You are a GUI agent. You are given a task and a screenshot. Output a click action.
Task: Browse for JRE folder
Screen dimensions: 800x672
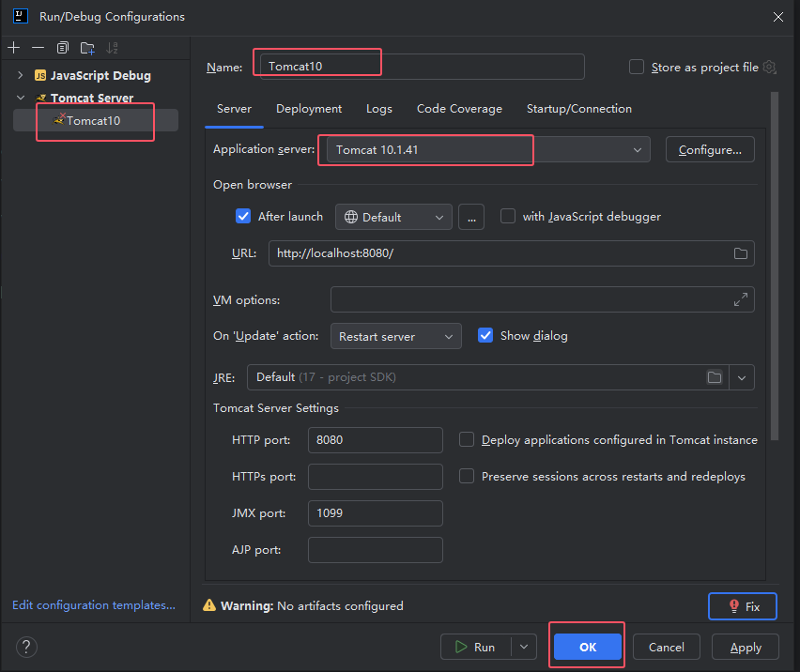point(715,377)
